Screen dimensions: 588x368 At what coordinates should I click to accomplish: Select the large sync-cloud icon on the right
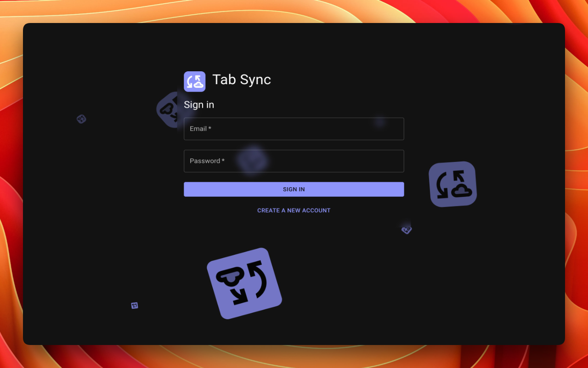pos(452,184)
